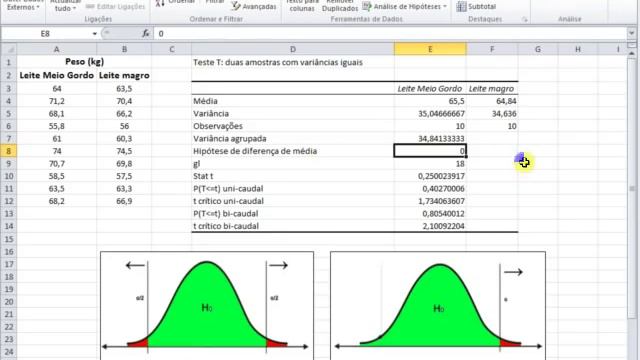640x360 pixels.
Task: Click the Avançadas label in Ordenar e Filtrar
Action: [259, 7]
